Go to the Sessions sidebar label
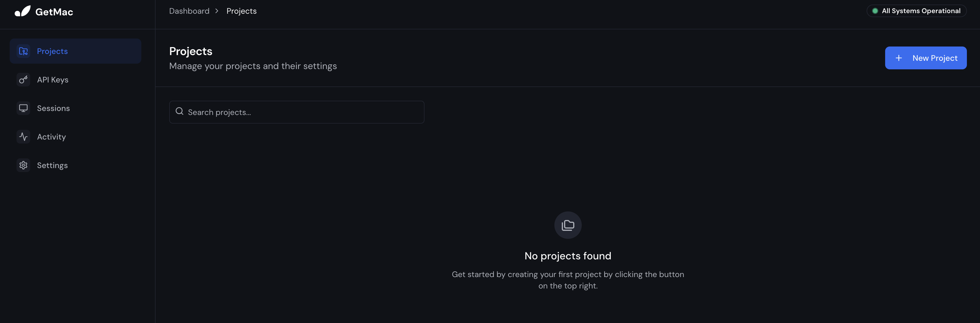The image size is (980, 323). coord(53,108)
